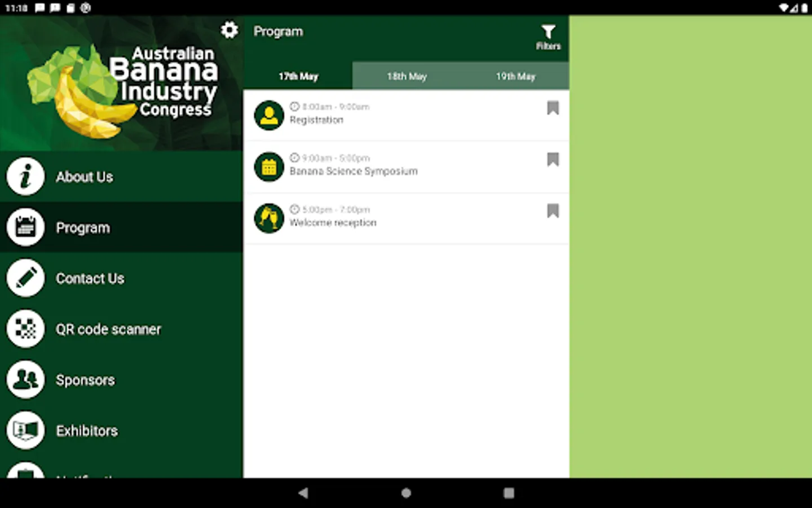Switch to the 18th May tab
This screenshot has height=508, width=812.
[x=407, y=76]
